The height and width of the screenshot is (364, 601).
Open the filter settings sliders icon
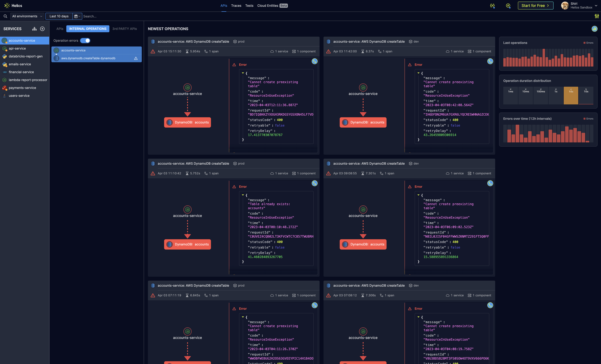[597, 16]
